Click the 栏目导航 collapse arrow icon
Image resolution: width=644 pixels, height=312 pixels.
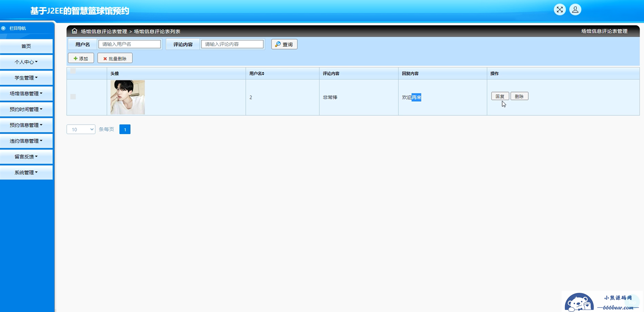tap(3, 28)
